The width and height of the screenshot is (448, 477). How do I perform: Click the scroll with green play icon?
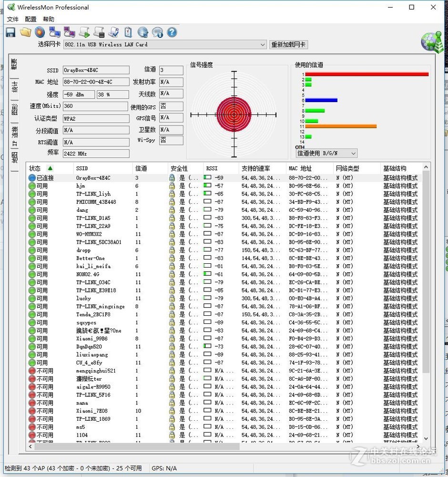coord(84,32)
